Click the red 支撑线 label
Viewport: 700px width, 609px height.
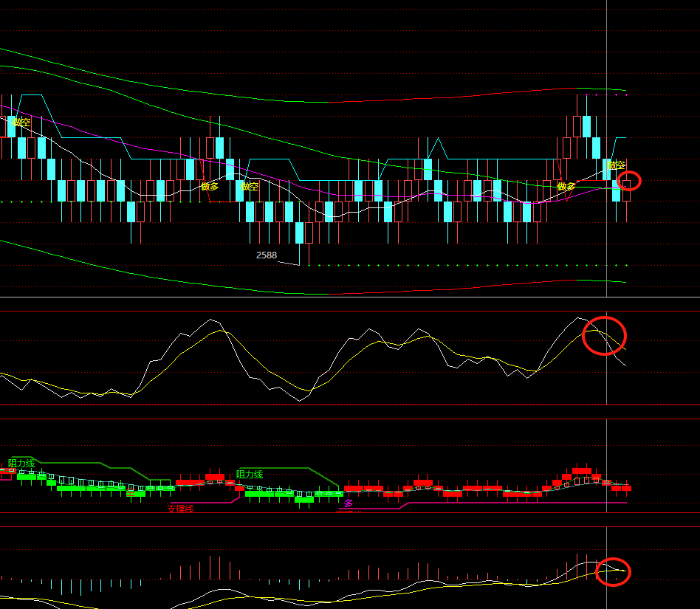(180, 509)
